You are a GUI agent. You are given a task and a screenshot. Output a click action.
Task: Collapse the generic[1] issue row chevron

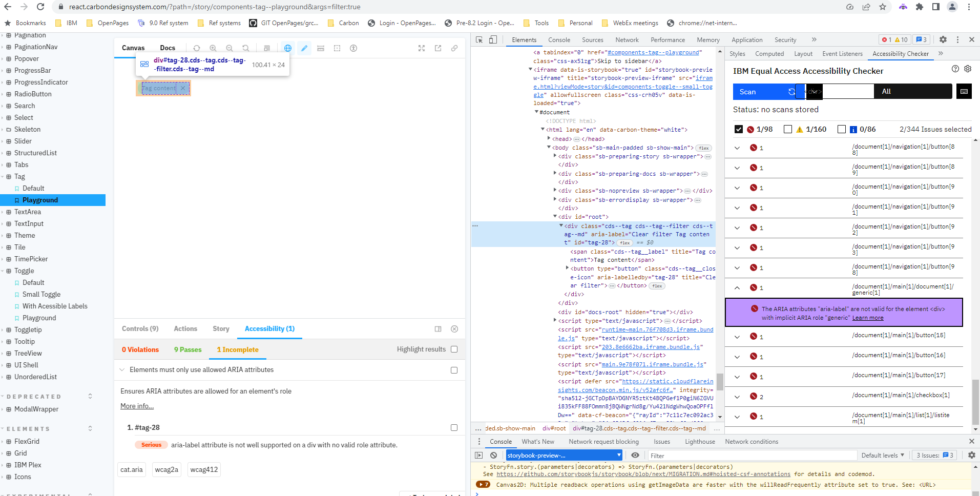737,287
